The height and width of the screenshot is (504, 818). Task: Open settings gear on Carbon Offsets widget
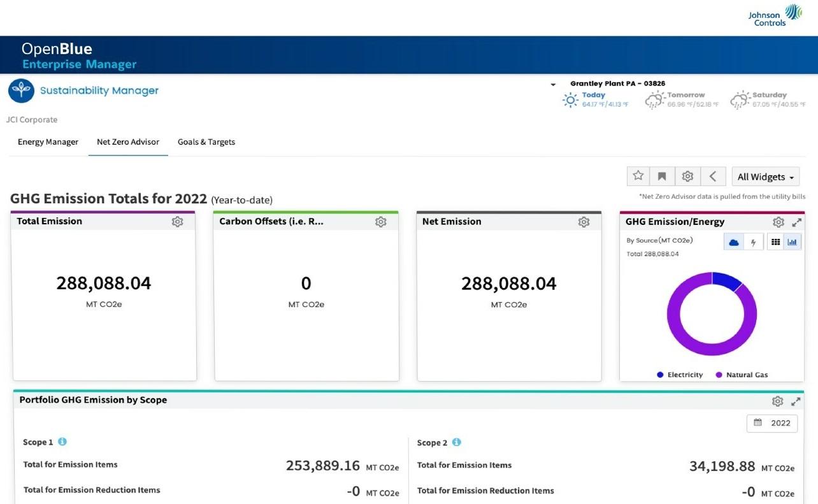click(x=380, y=222)
